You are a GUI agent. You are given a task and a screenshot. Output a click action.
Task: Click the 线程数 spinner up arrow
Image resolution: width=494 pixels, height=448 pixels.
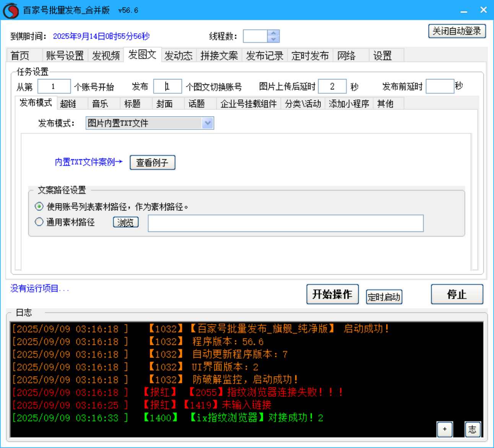click(273, 33)
